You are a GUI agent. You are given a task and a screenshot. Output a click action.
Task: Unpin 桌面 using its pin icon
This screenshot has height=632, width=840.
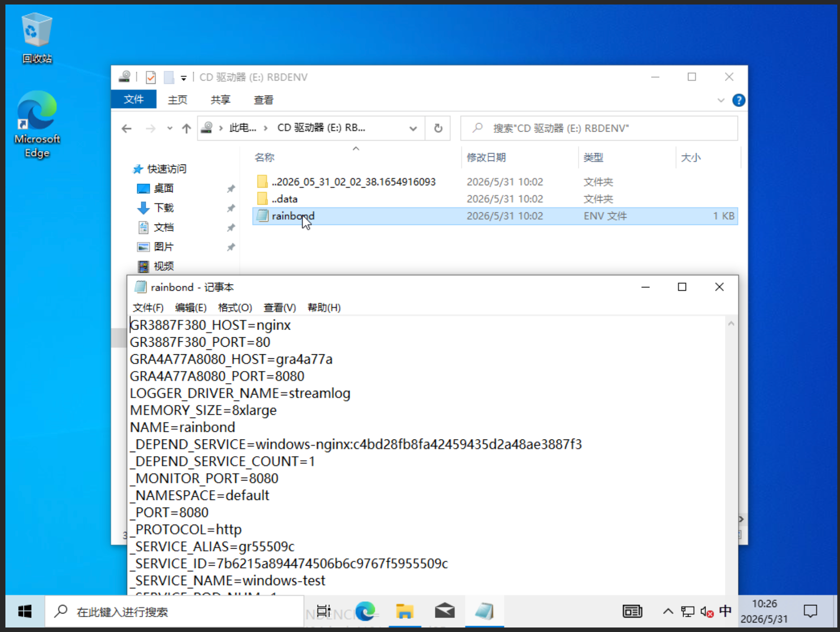(231, 188)
